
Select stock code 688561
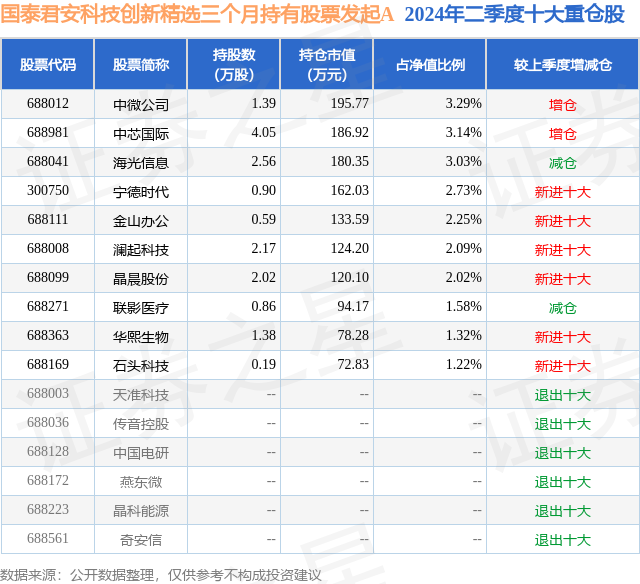coord(48,538)
